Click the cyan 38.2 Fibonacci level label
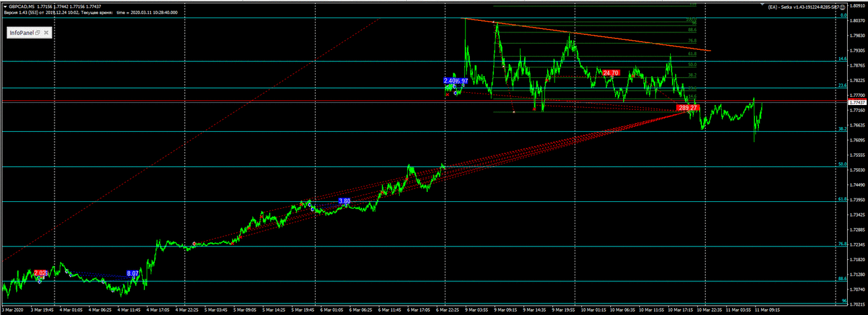Viewport: 868px width, 315px height. coord(842,129)
